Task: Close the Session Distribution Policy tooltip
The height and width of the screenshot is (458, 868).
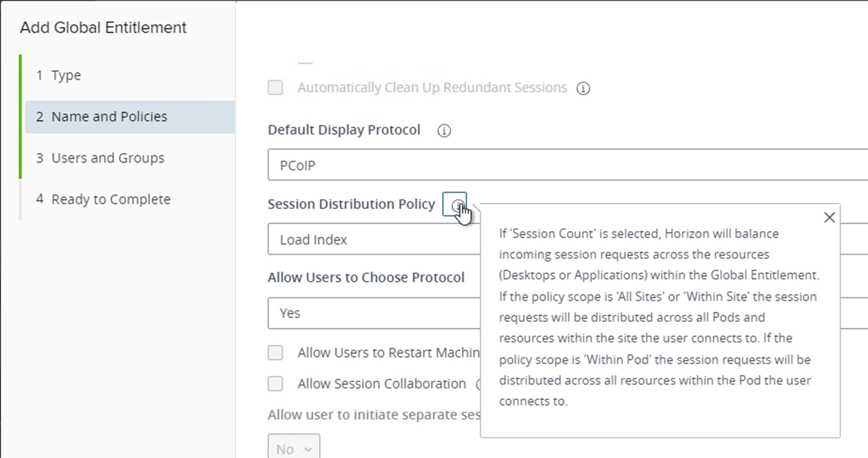Action: 829,217
